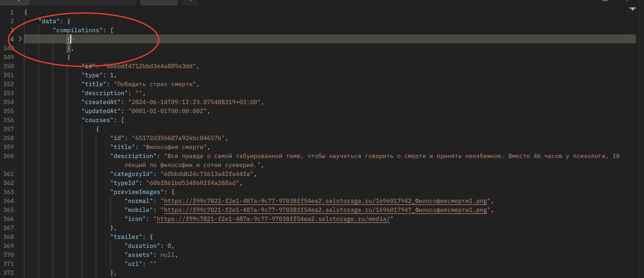
Task: Place cursor on the "compilations" key
Action: [x=78, y=30]
